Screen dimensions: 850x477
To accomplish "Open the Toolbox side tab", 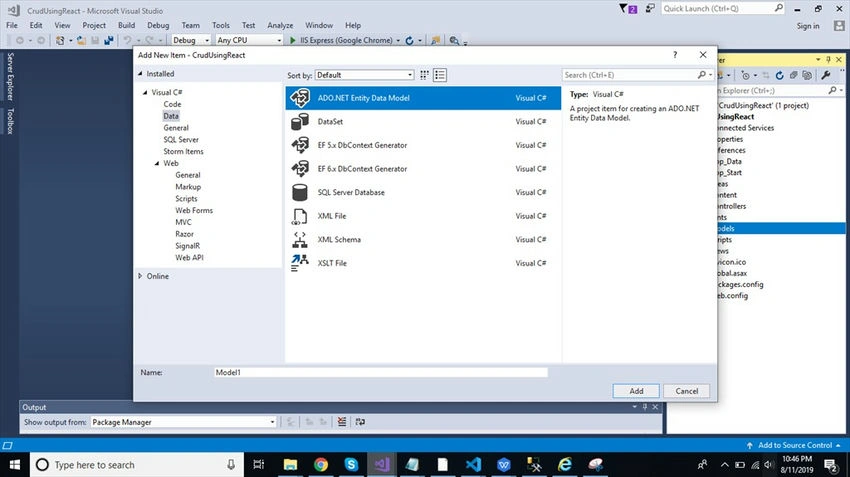I will 10,121.
